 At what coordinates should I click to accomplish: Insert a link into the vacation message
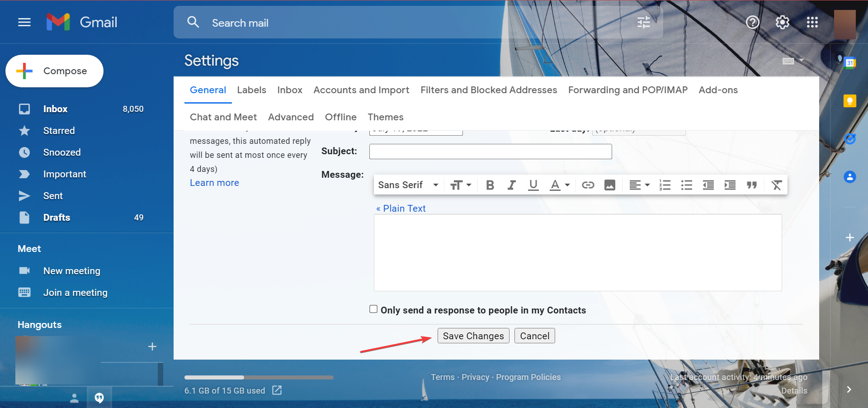[x=588, y=185]
